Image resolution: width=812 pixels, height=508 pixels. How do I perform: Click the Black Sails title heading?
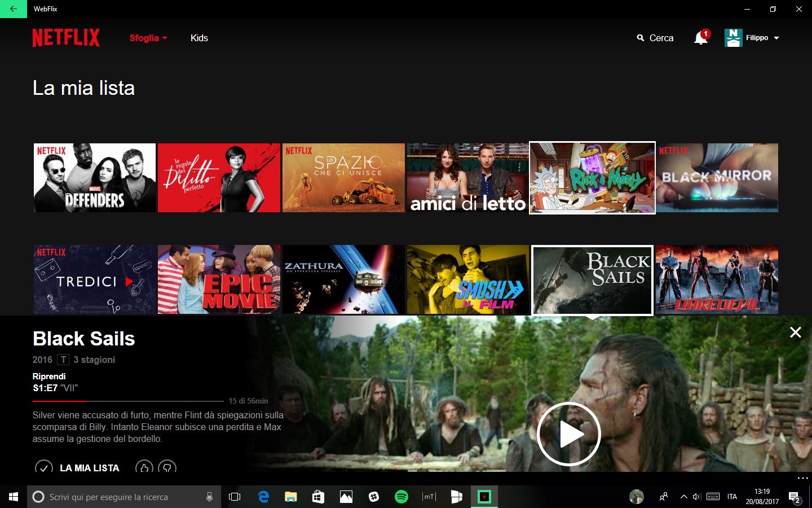(x=83, y=339)
